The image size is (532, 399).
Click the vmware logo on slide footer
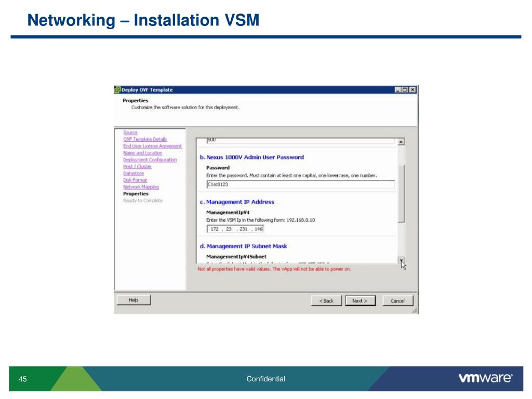pyautogui.click(x=486, y=378)
